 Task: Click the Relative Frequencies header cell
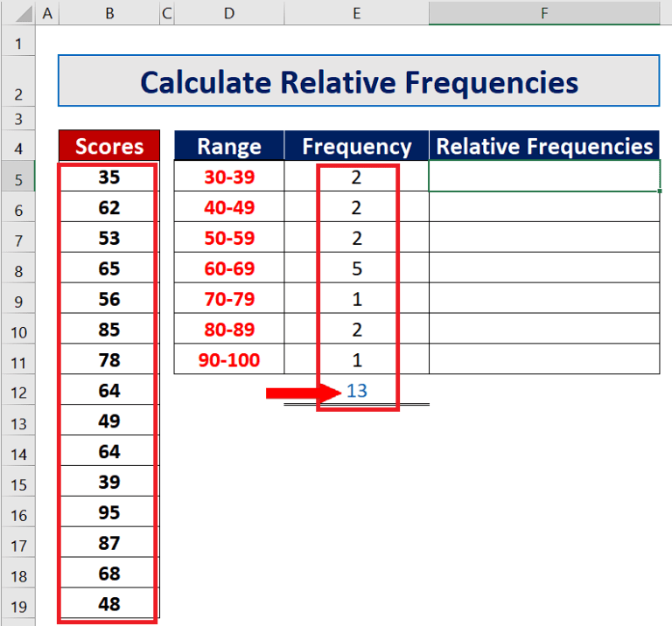point(544,146)
